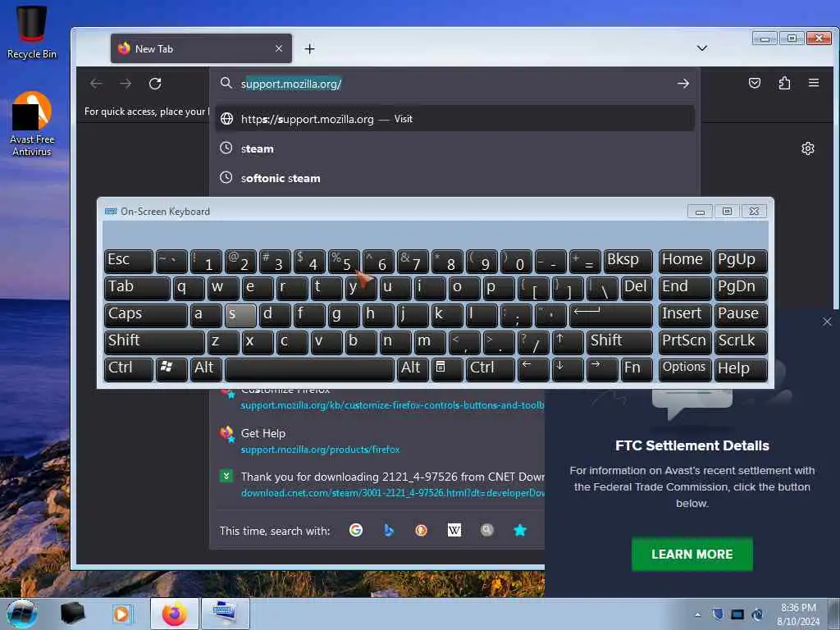Image resolution: width=840 pixels, height=630 pixels.
Task: Open the Extensions puzzle icon
Action: 784,83
